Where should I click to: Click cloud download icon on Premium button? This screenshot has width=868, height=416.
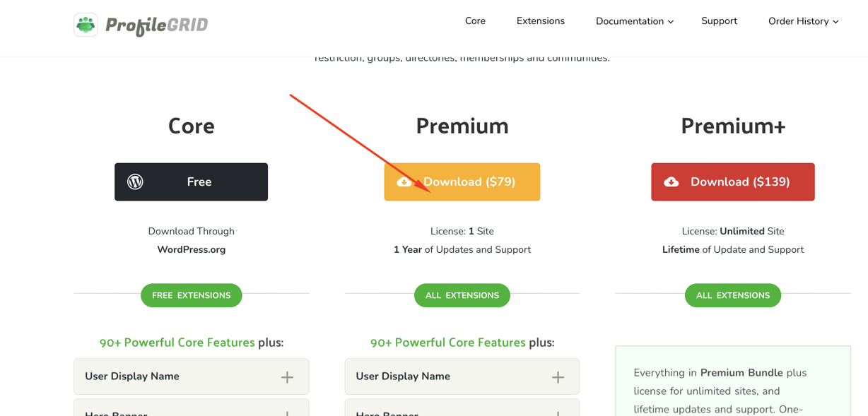coord(404,182)
